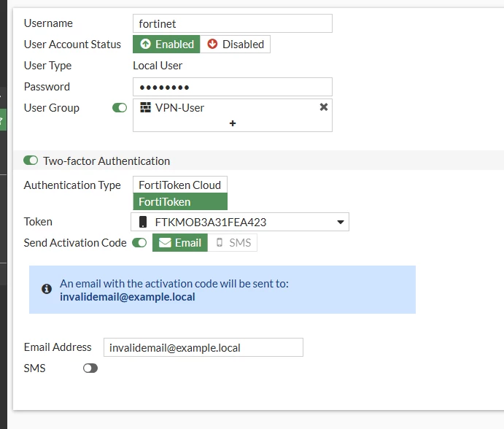Add another user group with plus icon
Screen dimensions: 504x429
point(233,123)
